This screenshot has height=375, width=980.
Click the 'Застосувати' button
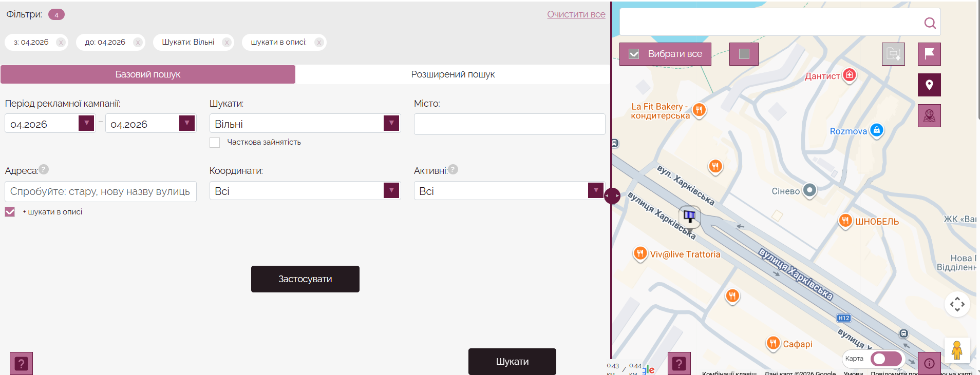pyautogui.click(x=305, y=279)
